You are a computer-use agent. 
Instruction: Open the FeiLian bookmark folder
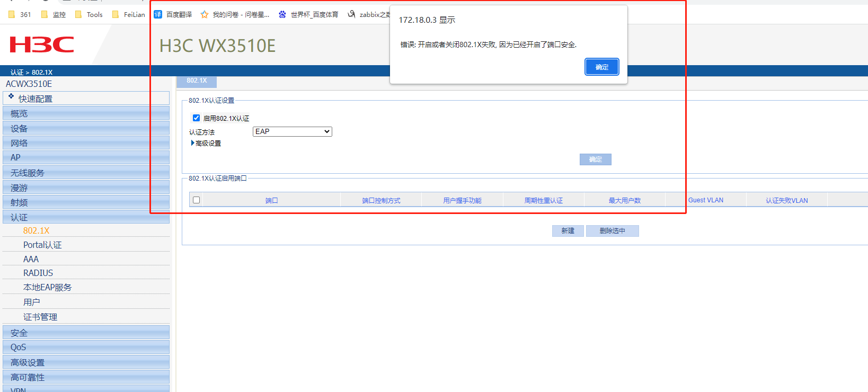128,14
